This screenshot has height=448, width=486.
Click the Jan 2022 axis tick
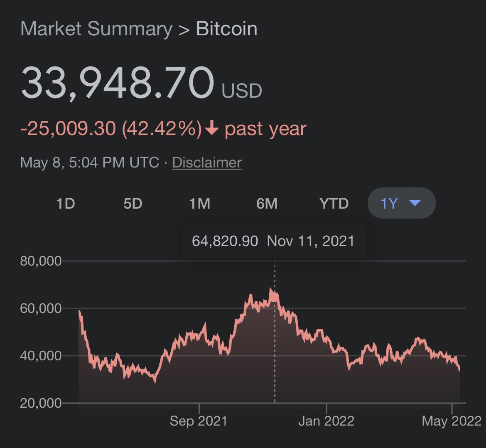(326, 408)
